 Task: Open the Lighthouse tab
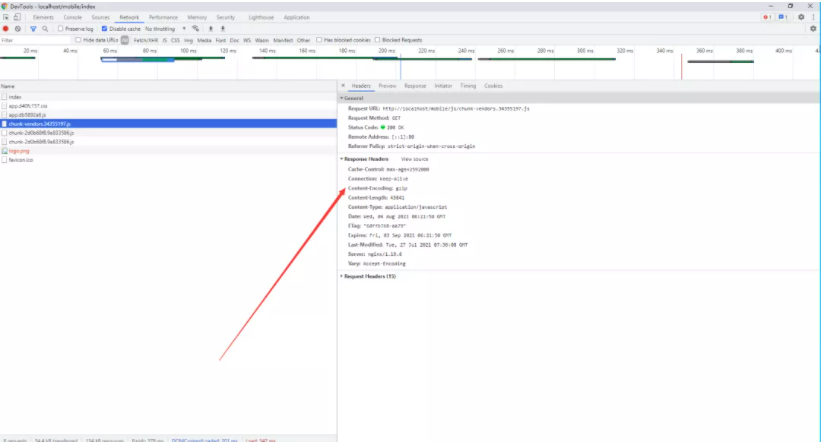261,17
